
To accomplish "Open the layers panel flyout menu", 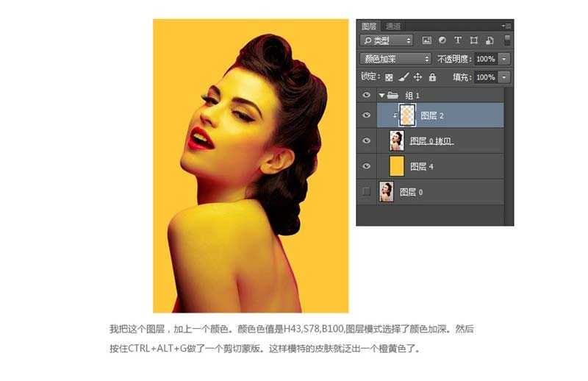I will [x=506, y=26].
